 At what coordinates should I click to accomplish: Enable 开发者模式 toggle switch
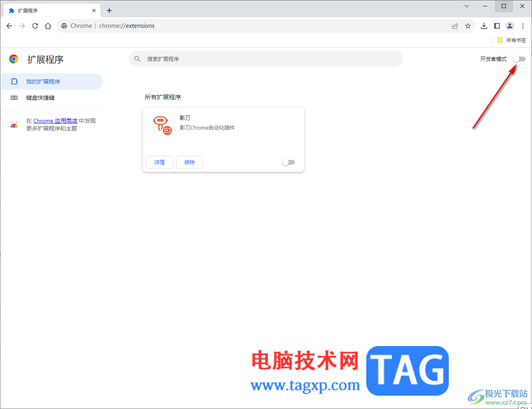pos(519,59)
